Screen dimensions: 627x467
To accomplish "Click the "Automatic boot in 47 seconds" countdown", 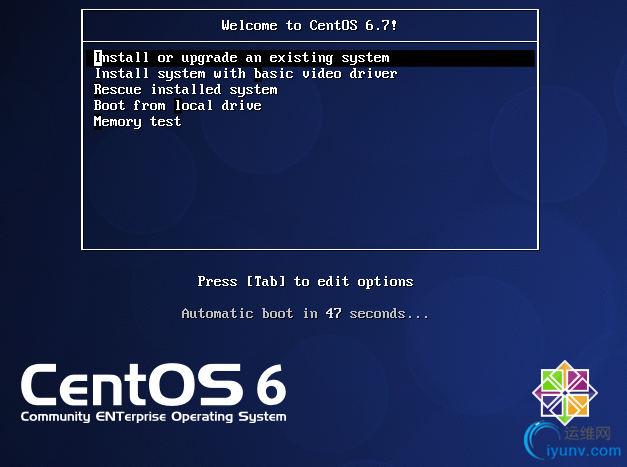I will (x=305, y=313).
